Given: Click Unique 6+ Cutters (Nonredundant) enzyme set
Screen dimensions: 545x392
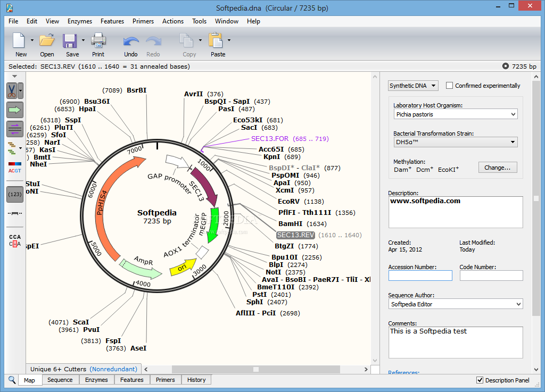Looking at the screenshot, I should (84, 369).
